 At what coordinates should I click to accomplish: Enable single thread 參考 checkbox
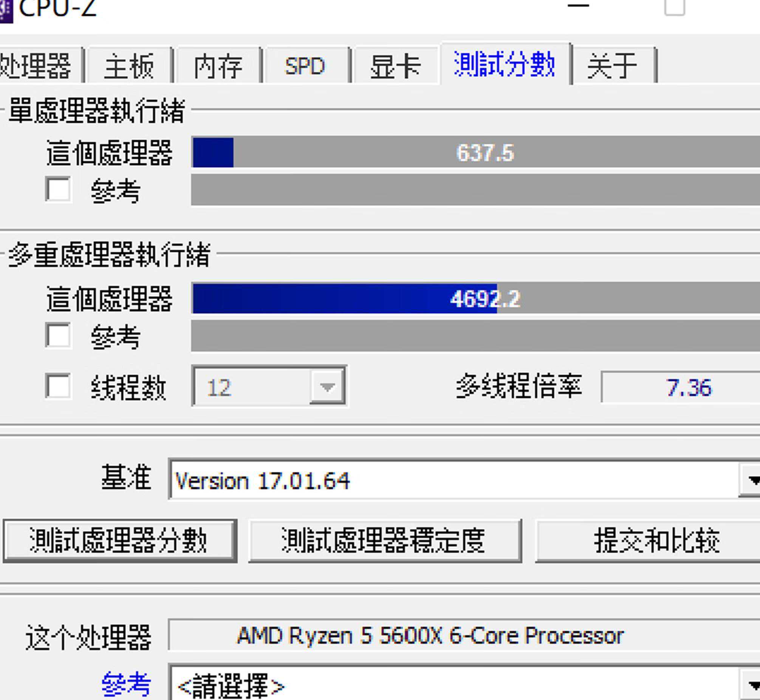[x=58, y=189]
